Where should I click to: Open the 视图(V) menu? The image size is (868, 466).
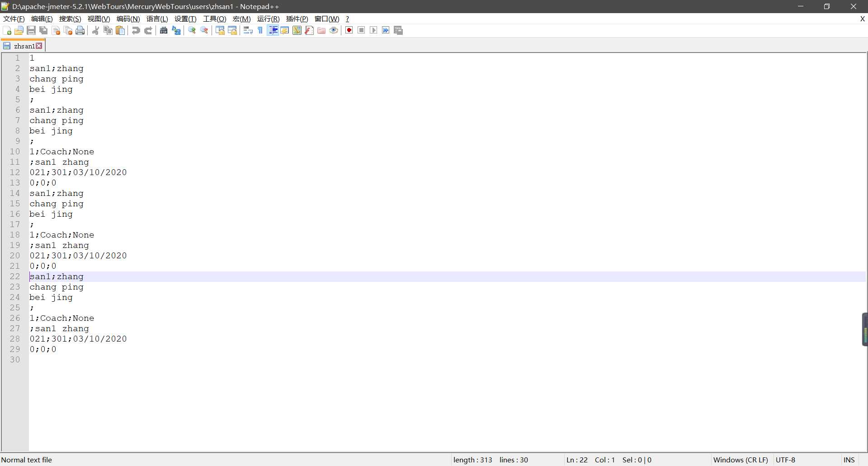tap(99, 19)
